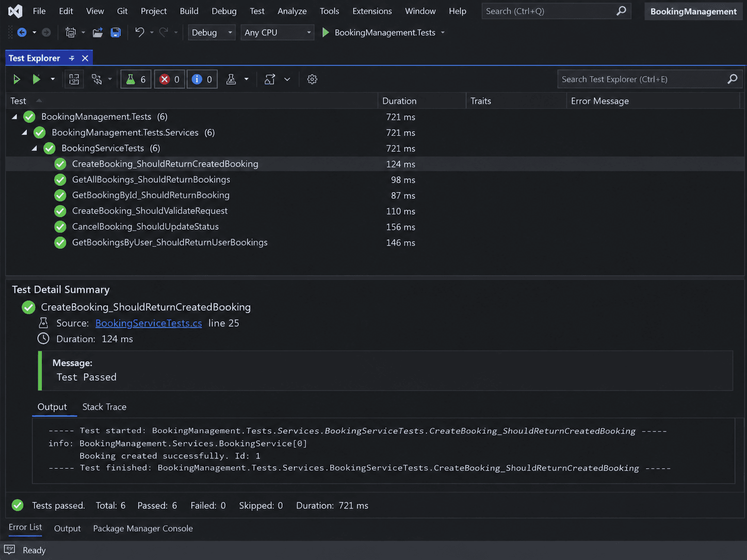Sort by the Test column header
This screenshot has width=747, height=560.
(x=192, y=101)
